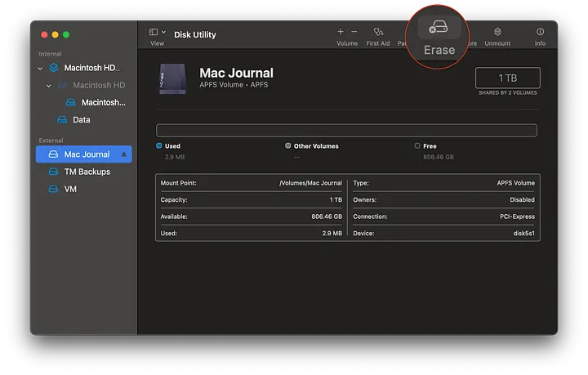Image resolution: width=588 pixels, height=375 pixels.
Task: Click the First Aid stethoscope icon
Action: [378, 32]
